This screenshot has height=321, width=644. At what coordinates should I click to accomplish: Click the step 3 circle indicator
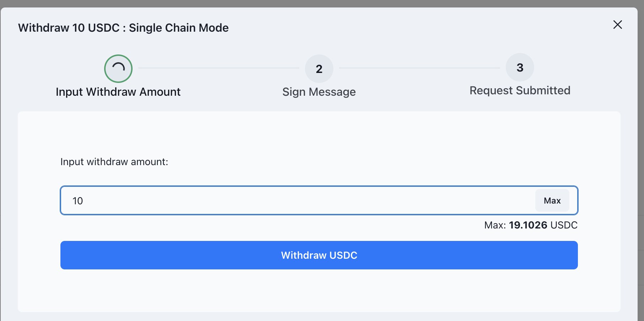click(520, 68)
